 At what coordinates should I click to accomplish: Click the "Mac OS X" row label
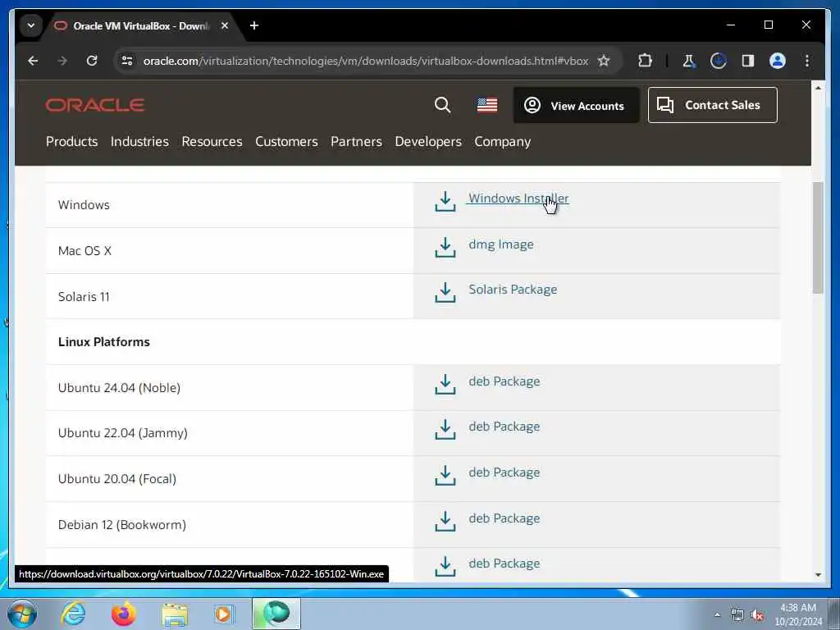[x=84, y=251]
